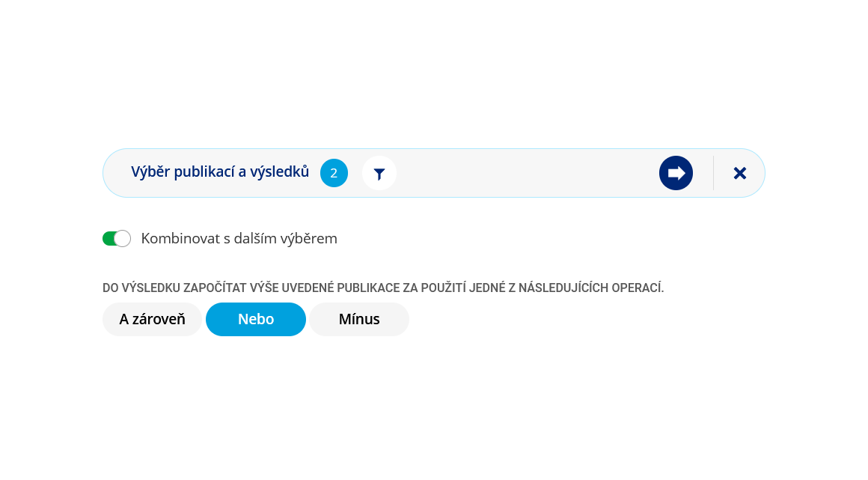Click the count indicator next to the title
Image resolution: width=868 pixels, height=480 pixels.
point(334,173)
